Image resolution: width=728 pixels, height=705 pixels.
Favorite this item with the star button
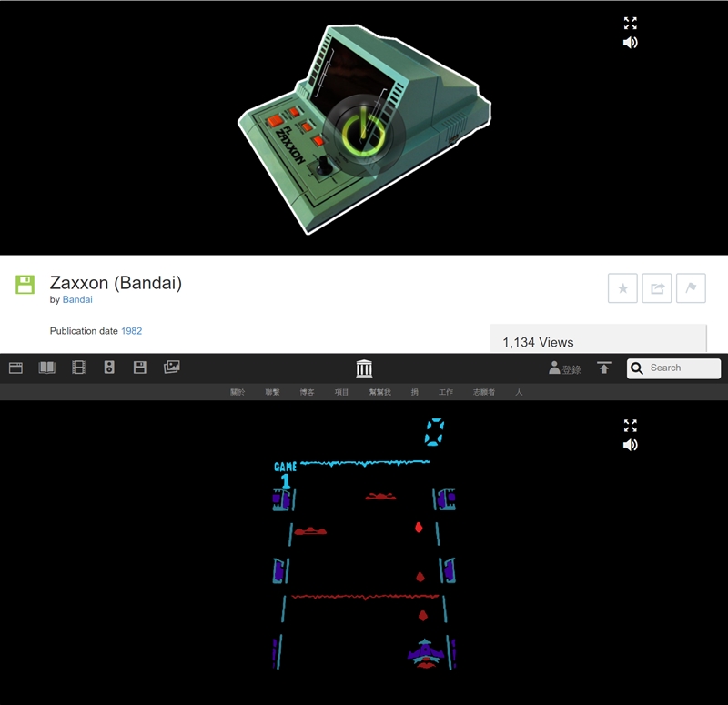(x=622, y=288)
